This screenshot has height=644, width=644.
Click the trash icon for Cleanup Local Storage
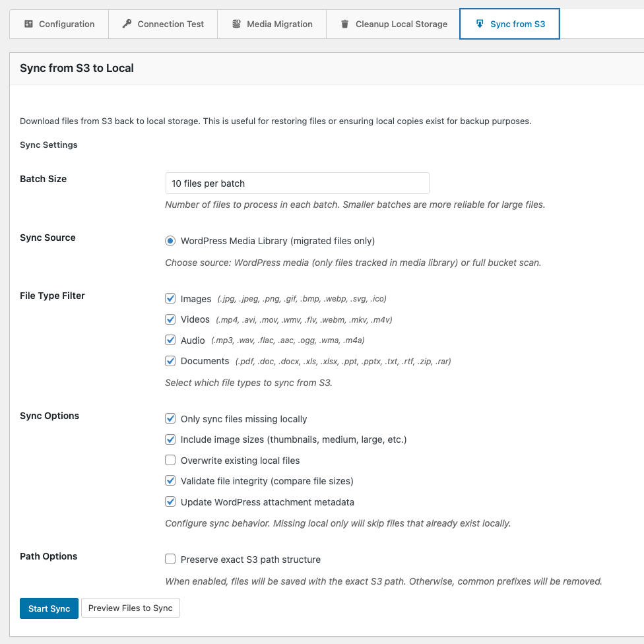click(x=344, y=24)
